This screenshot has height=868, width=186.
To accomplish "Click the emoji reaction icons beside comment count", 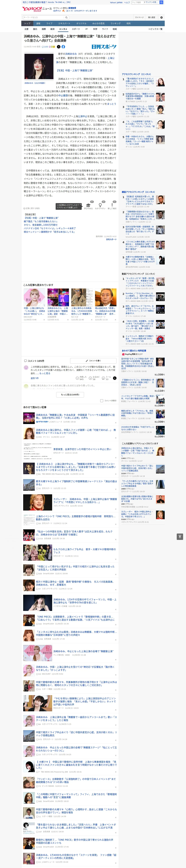I will point(52,47).
